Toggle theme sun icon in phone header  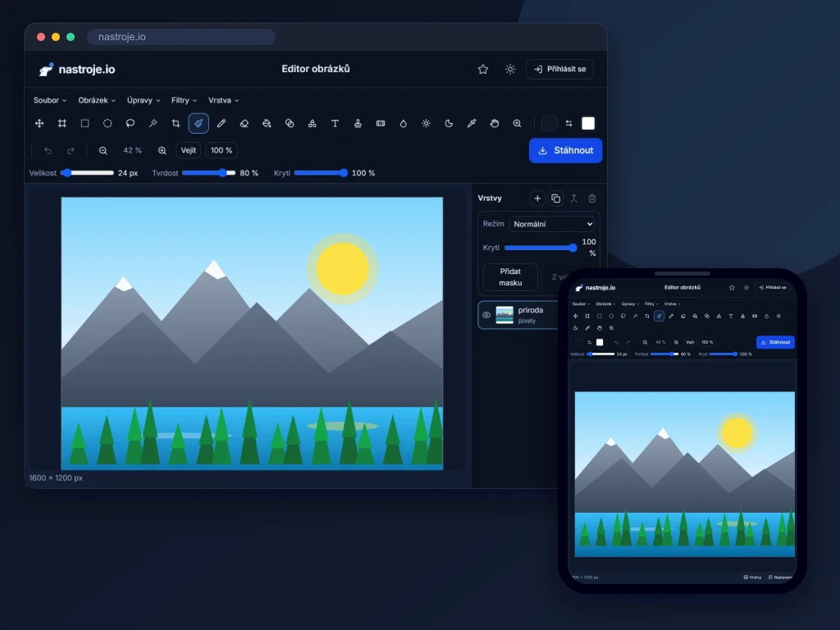[746, 288]
